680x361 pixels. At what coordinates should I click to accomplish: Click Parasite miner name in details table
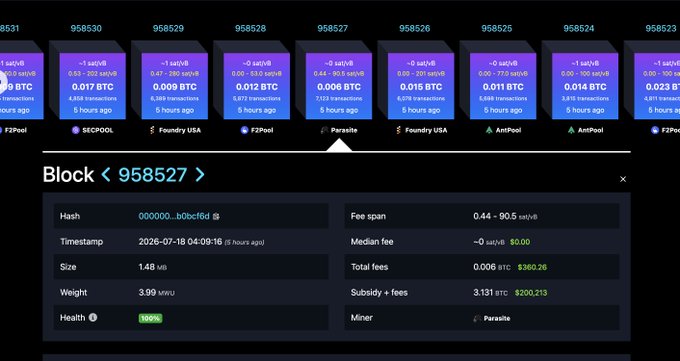pos(497,318)
